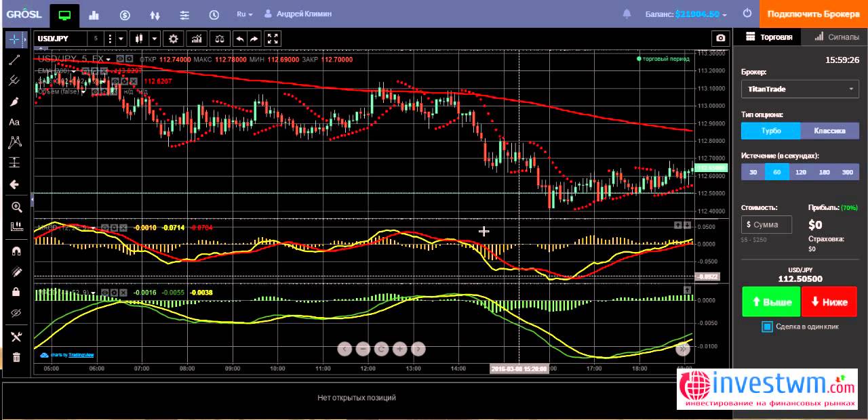
Task: Open the Ru language dropdown
Action: point(244,14)
